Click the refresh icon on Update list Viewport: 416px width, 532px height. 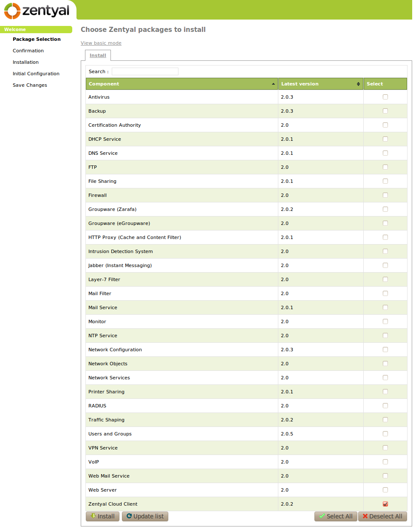pos(129,516)
